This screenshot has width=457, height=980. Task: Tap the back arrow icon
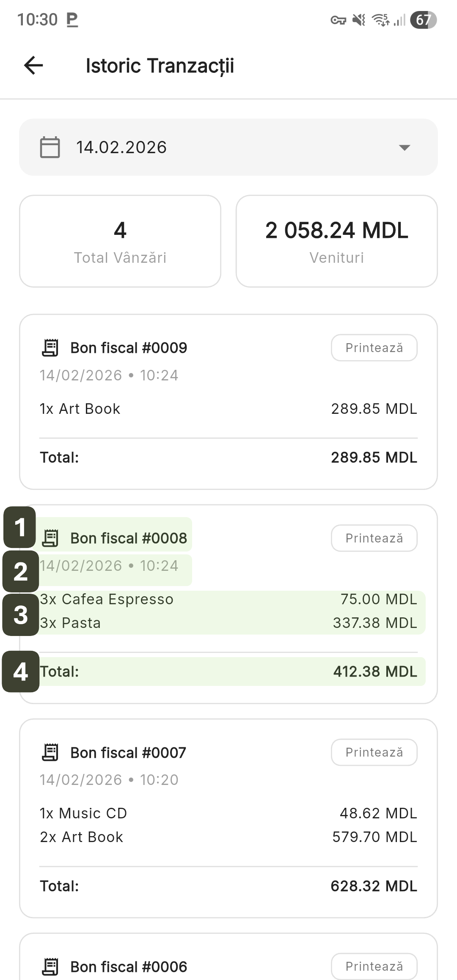[33, 66]
